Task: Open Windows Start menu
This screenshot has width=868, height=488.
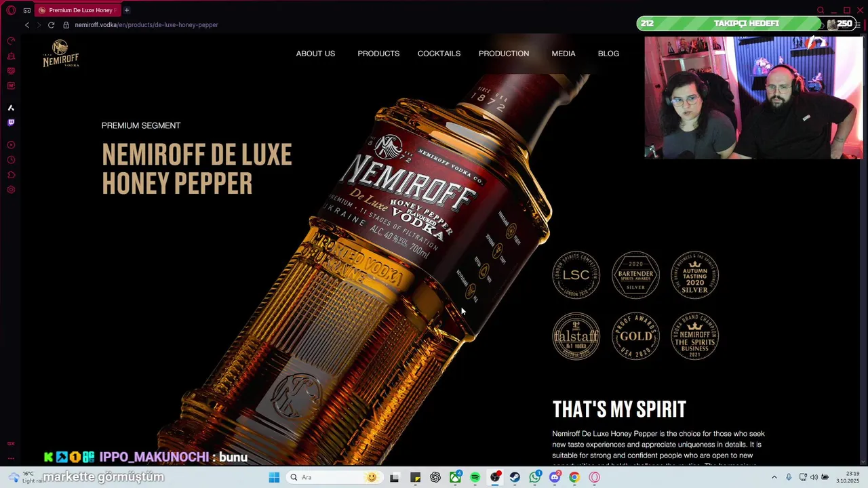Action: pyautogui.click(x=274, y=477)
